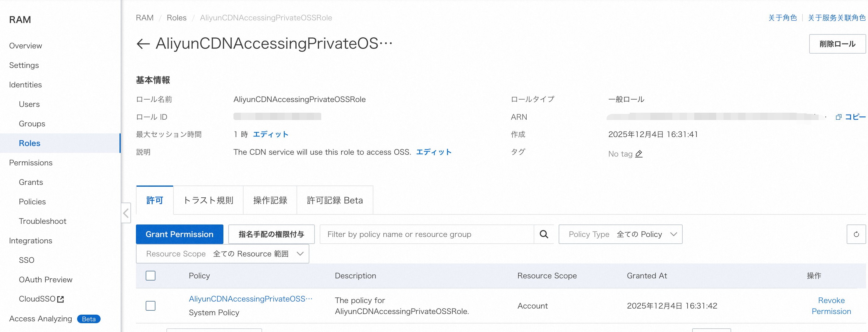Screen dimensions: 868x332
Task: Collapse the sidebar with the chevron handle
Action: (x=126, y=213)
